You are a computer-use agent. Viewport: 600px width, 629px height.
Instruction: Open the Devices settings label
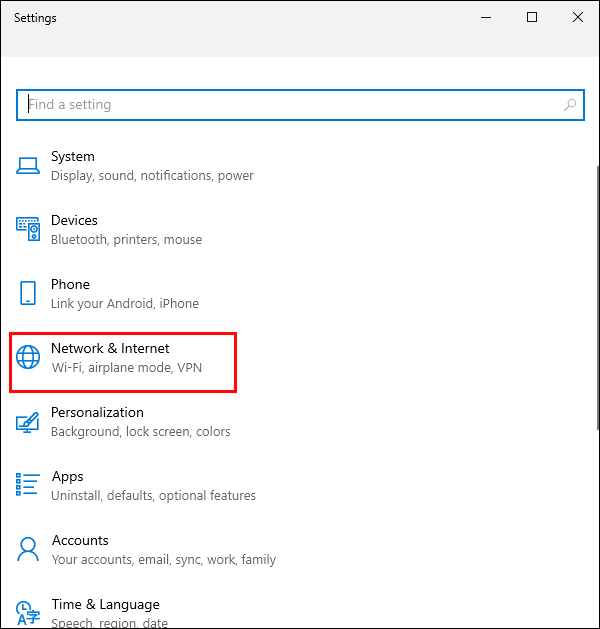tap(75, 220)
